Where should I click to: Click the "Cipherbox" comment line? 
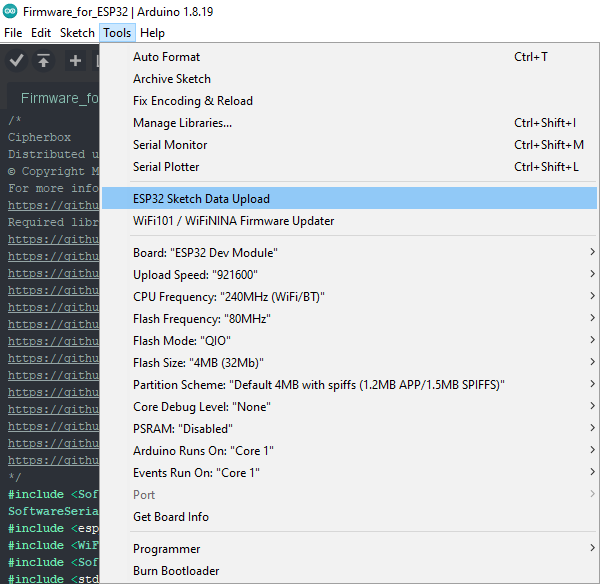39,137
